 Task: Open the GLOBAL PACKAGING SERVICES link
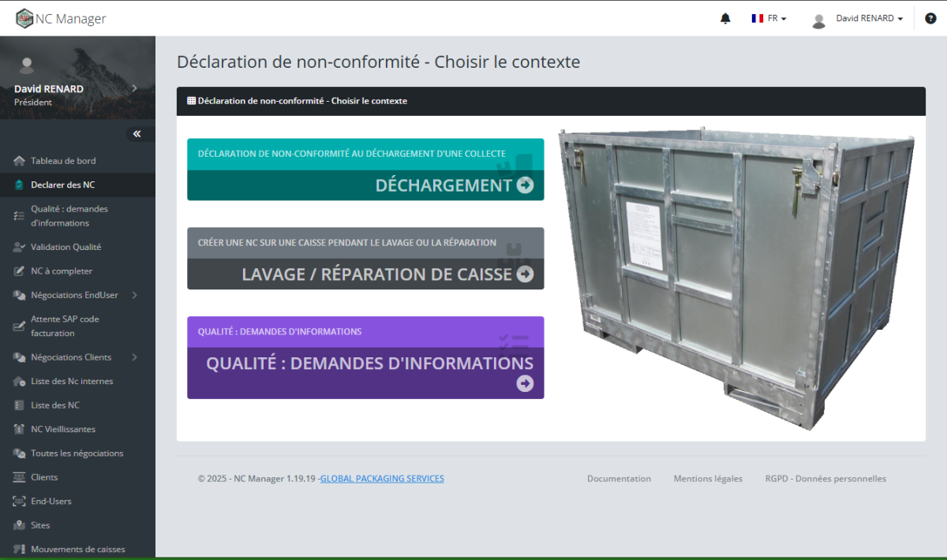(x=382, y=478)
